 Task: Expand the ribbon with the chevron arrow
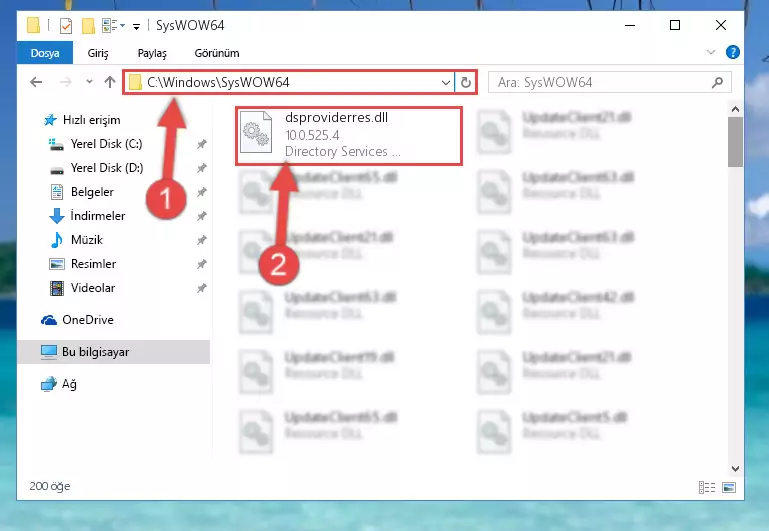pos(711,52)
